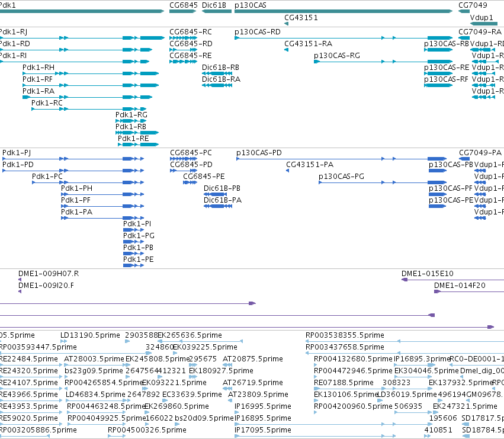The image size is (504, 439).
Task: Select EST label RE07188.5prime
Action: tap(344, 383)
